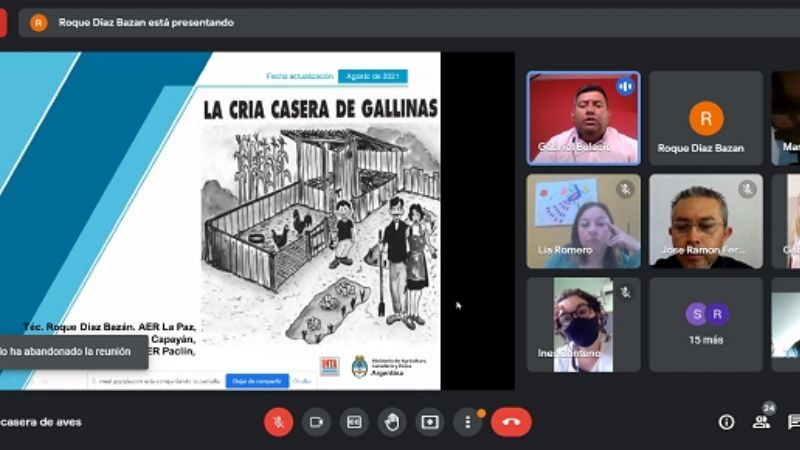Click the meeting name 'casera de aves'
Viewport: 800px width, 450px height.
click(41, 422)
